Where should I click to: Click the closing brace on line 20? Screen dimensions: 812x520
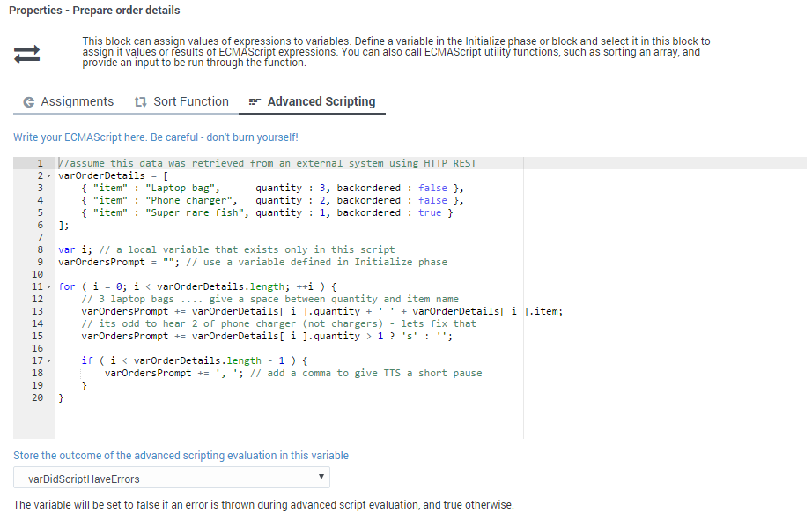(x=61, y=398)
